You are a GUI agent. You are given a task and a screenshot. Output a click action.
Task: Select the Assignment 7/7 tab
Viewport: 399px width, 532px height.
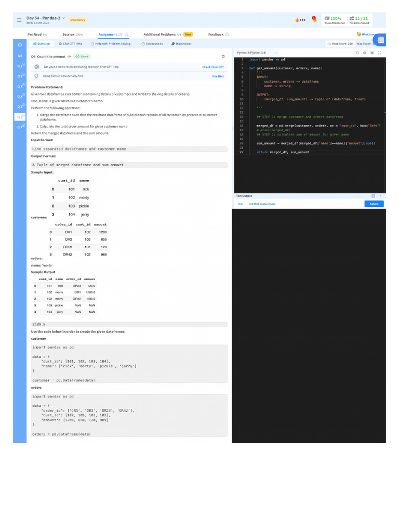(x=113, y=35)
